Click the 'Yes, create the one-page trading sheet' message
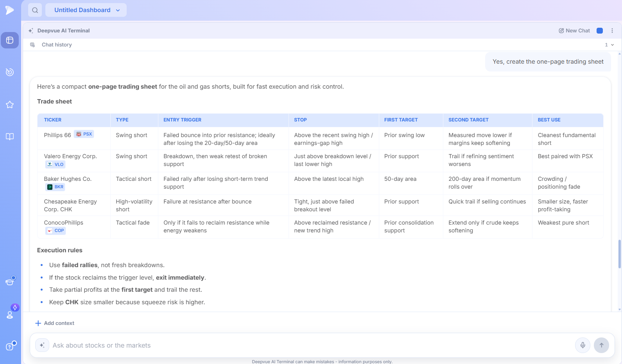 pos(548,62)
